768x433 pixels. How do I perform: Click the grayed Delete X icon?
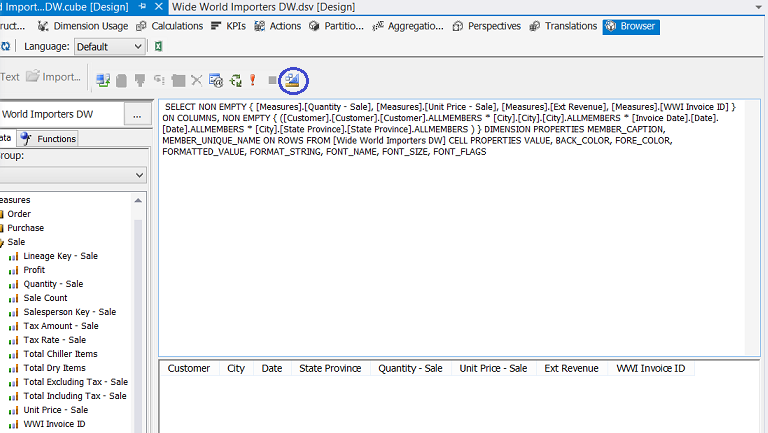coord(196,80)
